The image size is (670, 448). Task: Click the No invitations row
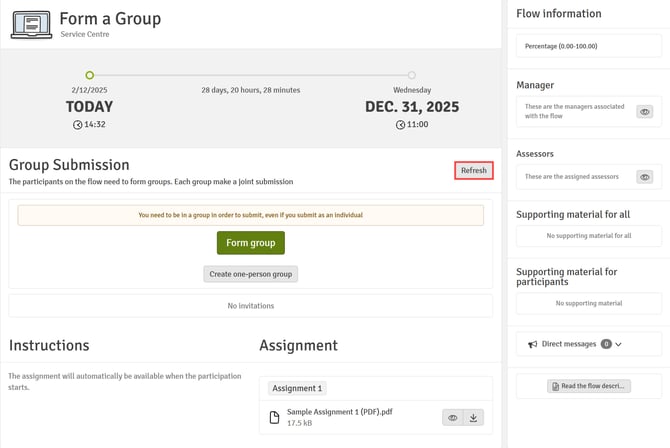(250, 305)
